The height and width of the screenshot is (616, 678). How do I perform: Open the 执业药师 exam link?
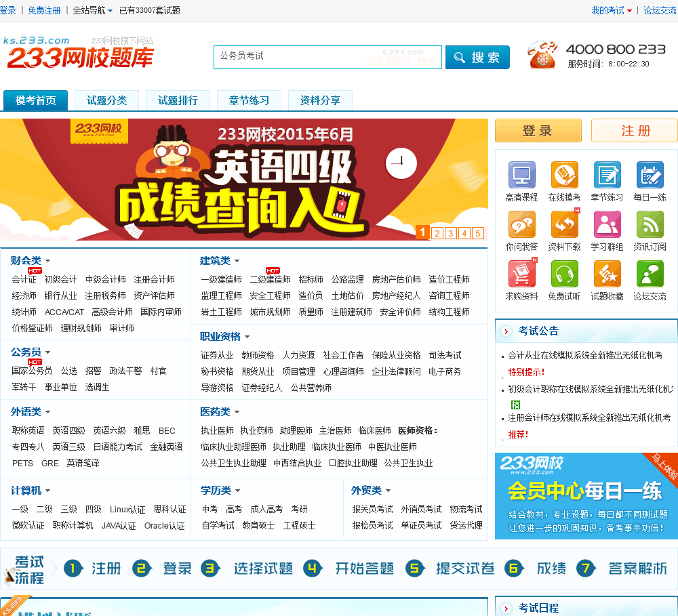pos(257,430)
